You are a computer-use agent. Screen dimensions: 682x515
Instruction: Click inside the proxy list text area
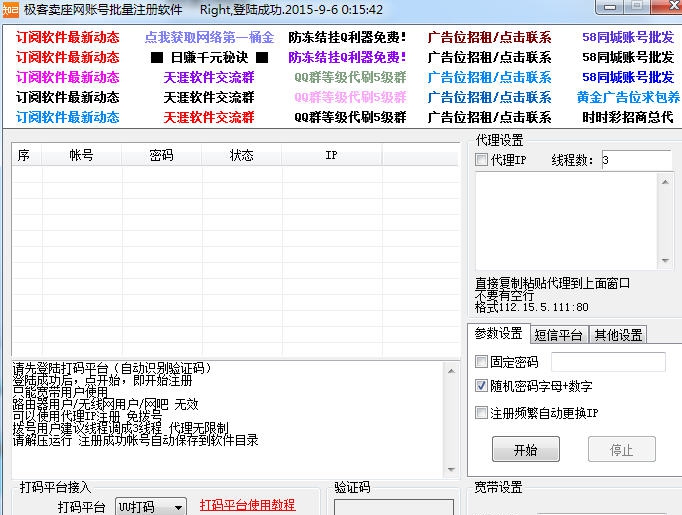(567, 222)
